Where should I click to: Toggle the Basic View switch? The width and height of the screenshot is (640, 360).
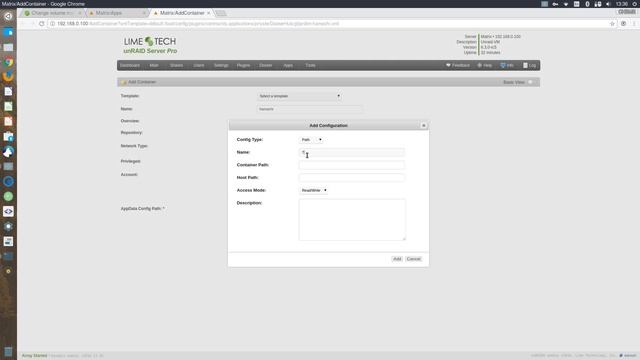531,82
